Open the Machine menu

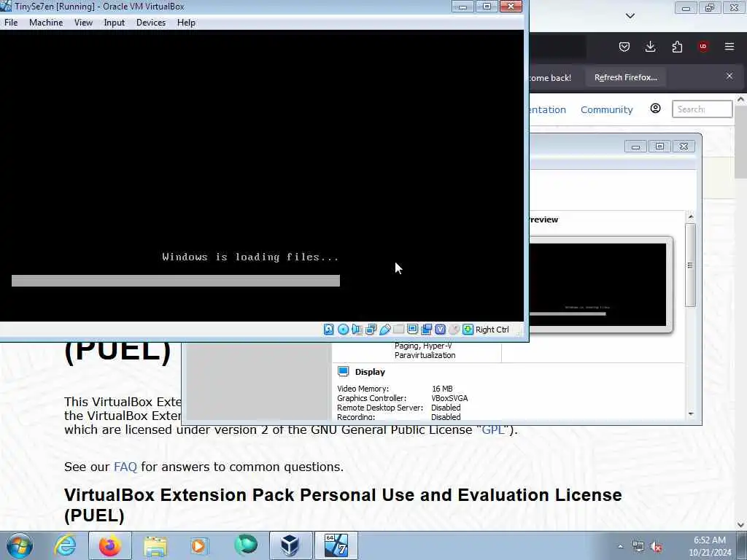pos(46,23)
